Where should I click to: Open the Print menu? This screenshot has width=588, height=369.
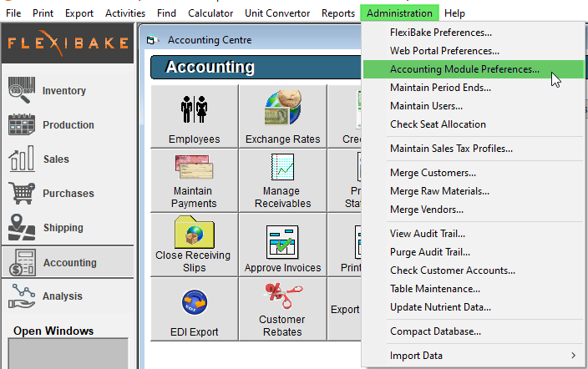pyautogui.click(x=43, y=13)
